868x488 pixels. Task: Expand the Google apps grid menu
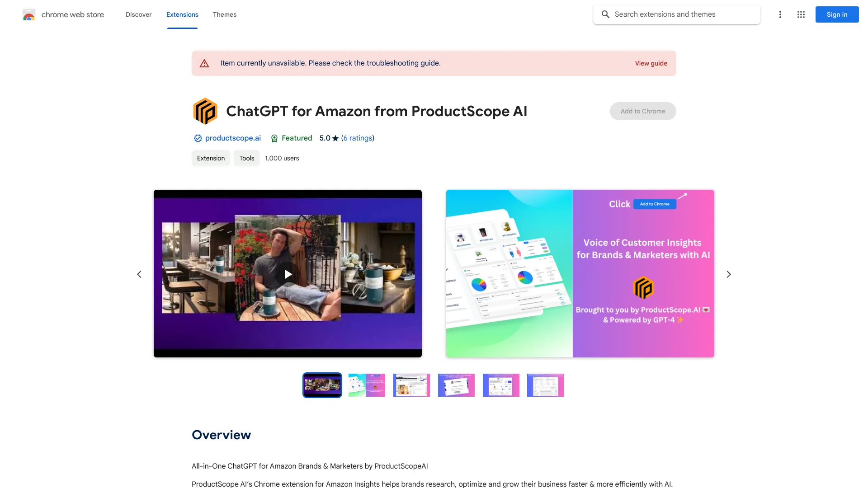click(x=801, y=14)
